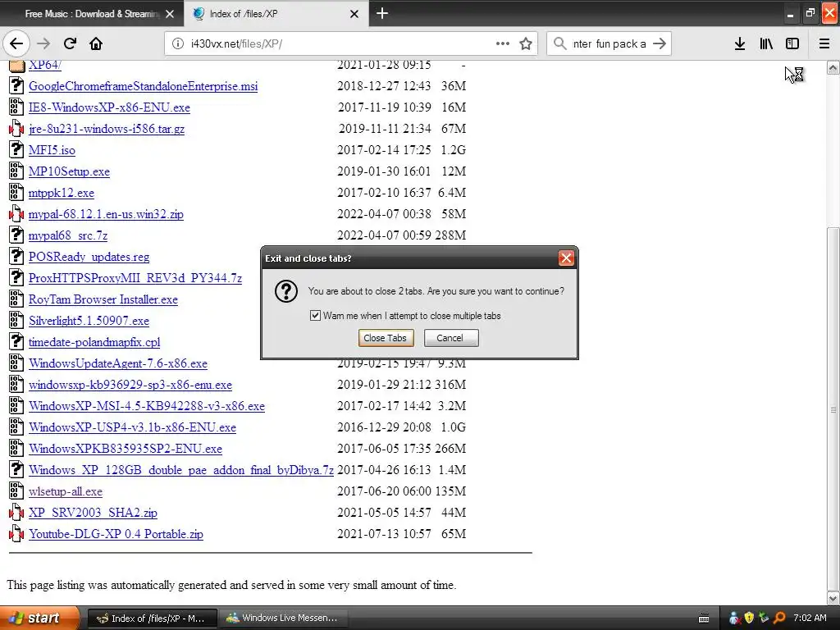840x630 pixels.
Task: Click the magnifier tray icon
Action: (779, 618)
